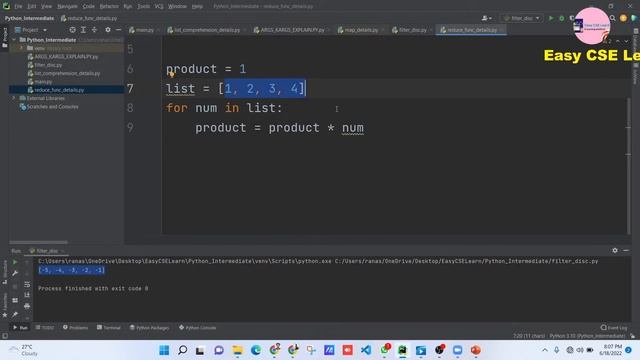The width and height of the screenshot is (640, 360).
Task: Open Project view mode dropdown
Action: coord(31,30)
